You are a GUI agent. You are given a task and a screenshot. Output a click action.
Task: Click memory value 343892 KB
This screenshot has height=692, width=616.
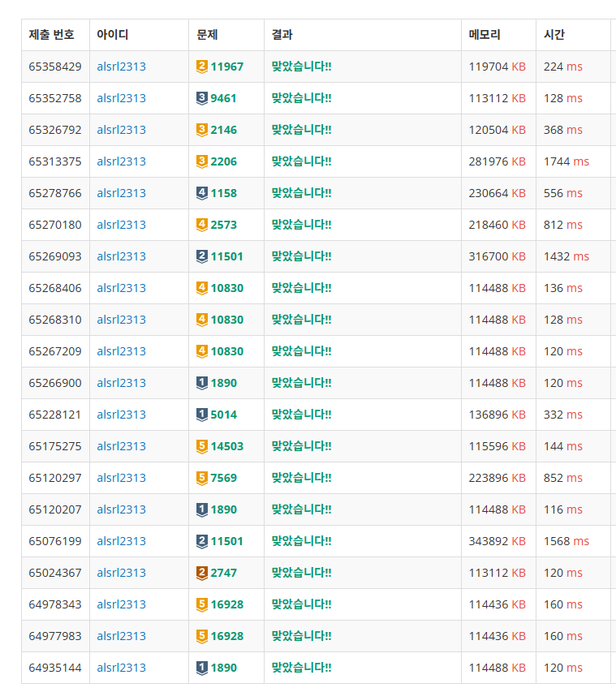(498, 541)
